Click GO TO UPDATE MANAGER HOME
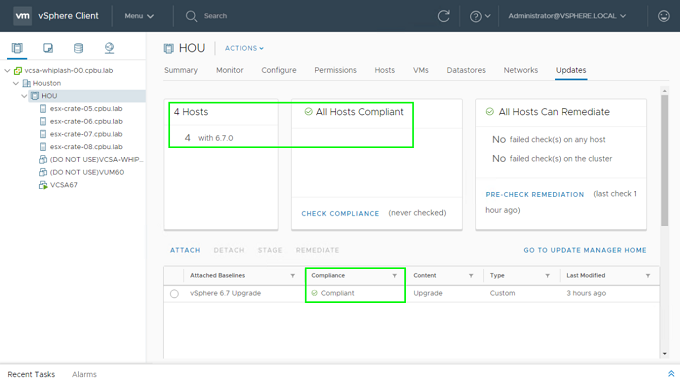Screen dimensions: 680x382 click(x=585, y=250)
